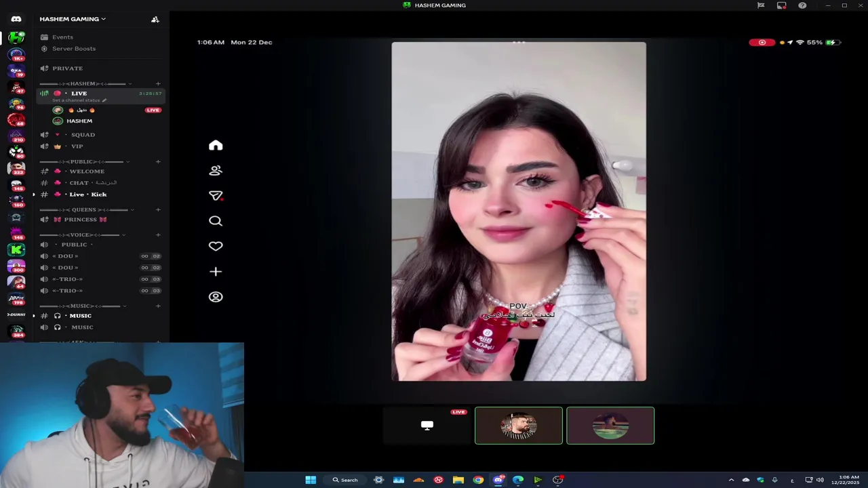This screenshot has width=868, height=488.
Task: Click the screen recording indicator icon in title bar
Action: point(782,5)
